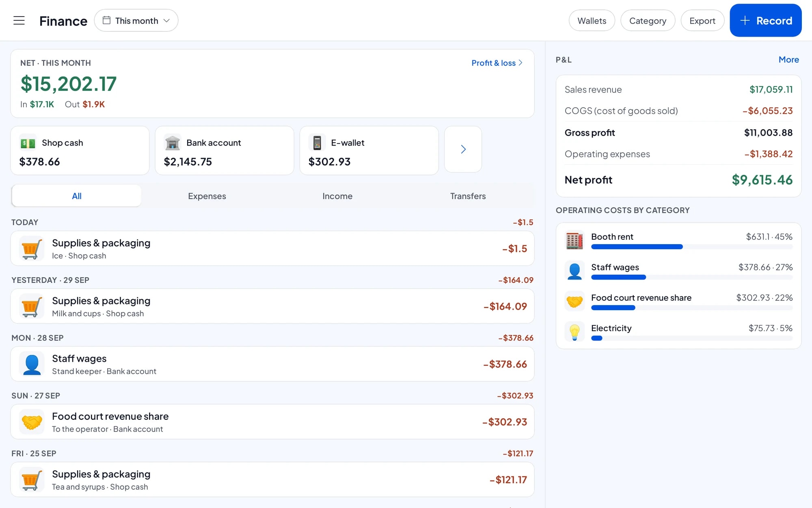Click the cart icon on Milk and cups

pos(32,306)
